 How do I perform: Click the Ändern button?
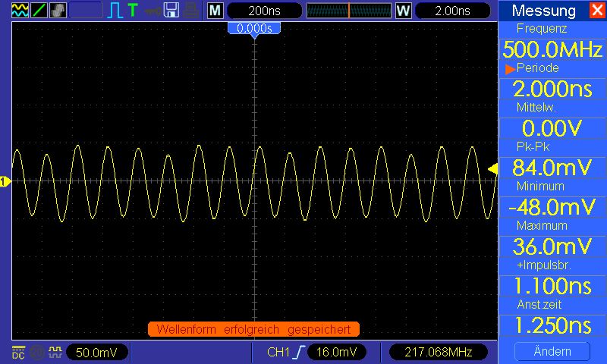tap(552, 351)
